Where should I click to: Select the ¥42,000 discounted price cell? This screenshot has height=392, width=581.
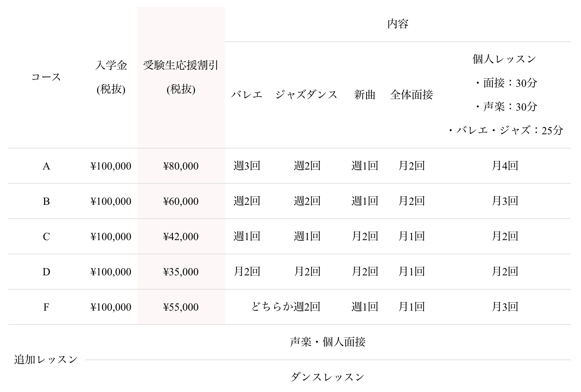click(181, 237)
